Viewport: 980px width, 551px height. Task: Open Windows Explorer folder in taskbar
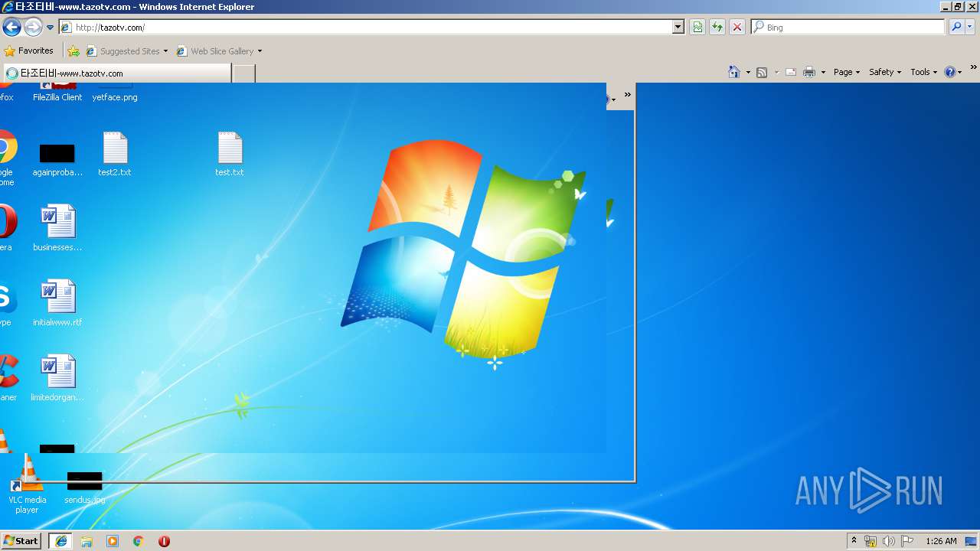point(87,541)
